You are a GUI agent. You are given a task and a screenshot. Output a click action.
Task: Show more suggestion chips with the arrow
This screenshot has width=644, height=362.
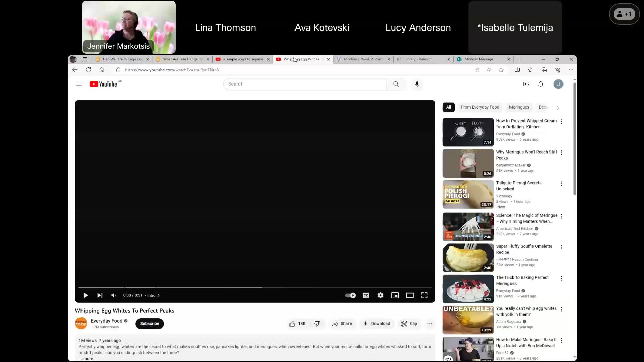(x=557, y=108)
